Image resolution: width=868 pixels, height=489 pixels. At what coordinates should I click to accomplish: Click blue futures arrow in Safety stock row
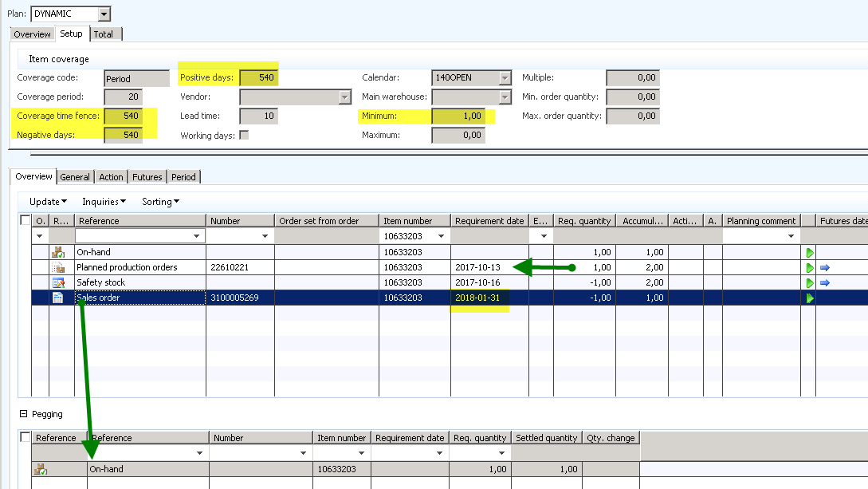tap(825, 282)
